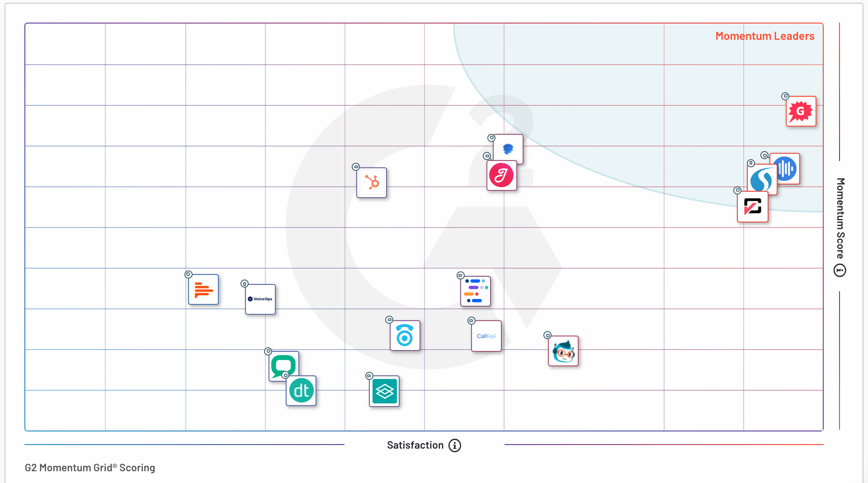Open the colored dots and bars logo

point(476,291)
